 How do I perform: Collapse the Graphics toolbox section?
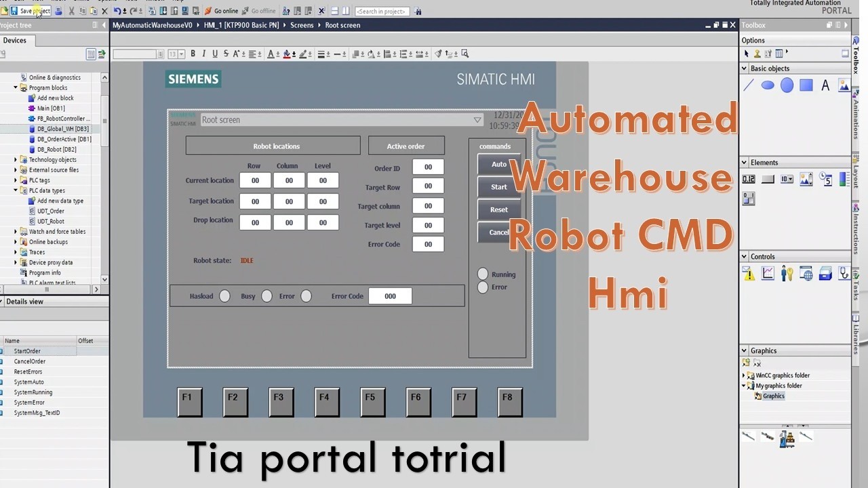745,350
